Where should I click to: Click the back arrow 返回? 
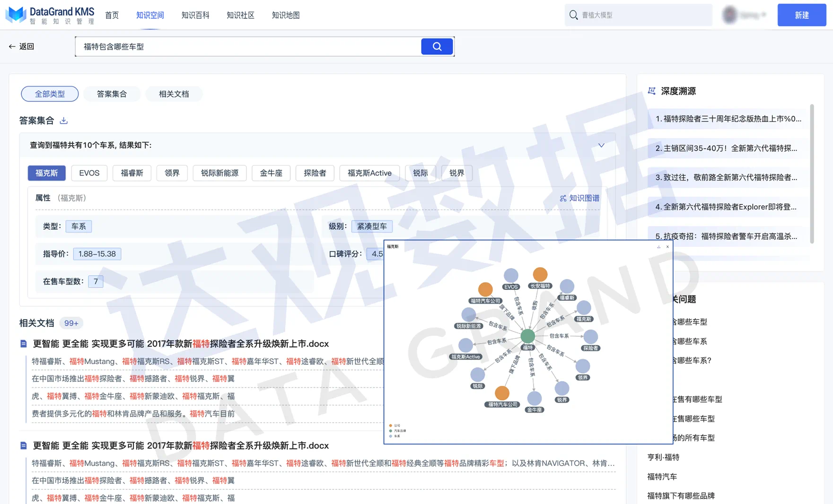click(x=21, y=46)
